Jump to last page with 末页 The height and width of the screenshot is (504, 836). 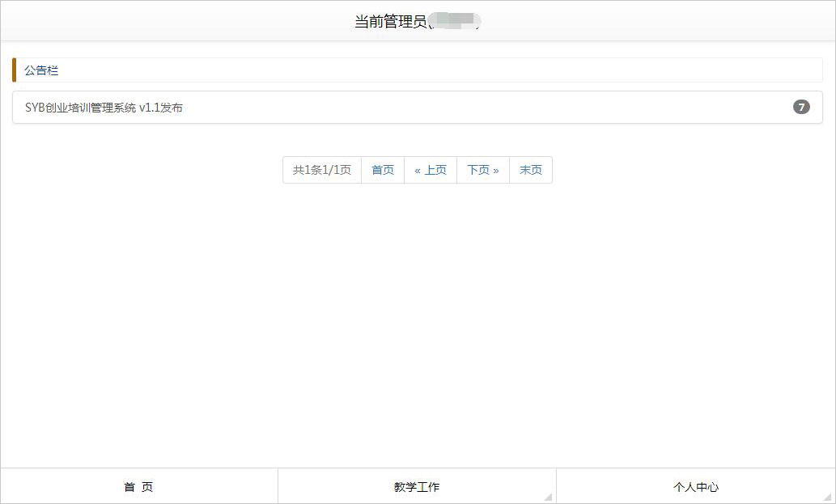(531, 170)
